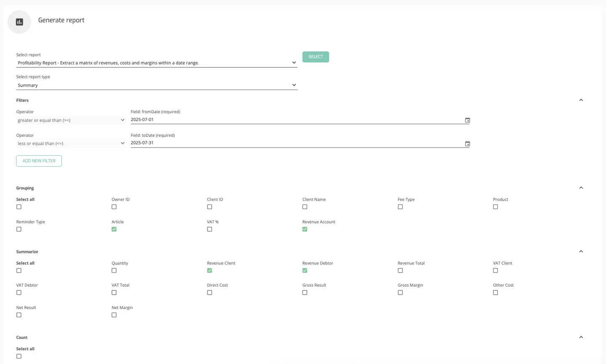
Task: Collapse the Grouping section
Action: [581, 188]
